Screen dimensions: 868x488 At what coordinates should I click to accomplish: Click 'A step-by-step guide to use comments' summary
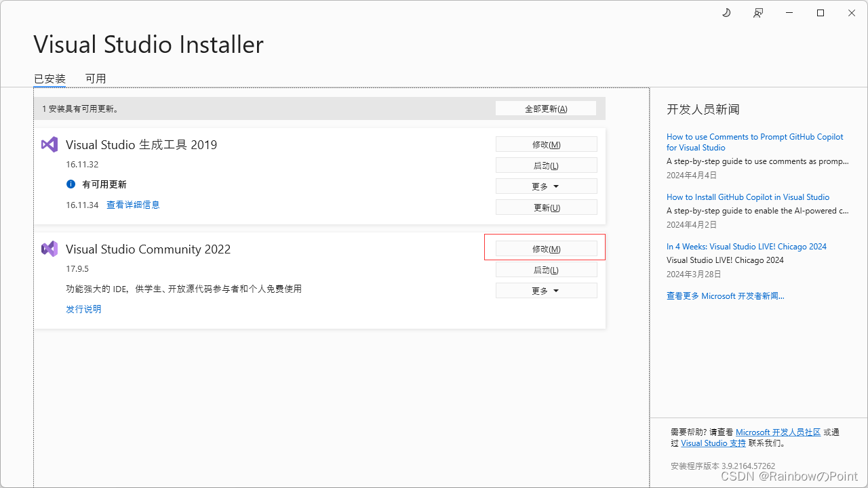[757, 161]
